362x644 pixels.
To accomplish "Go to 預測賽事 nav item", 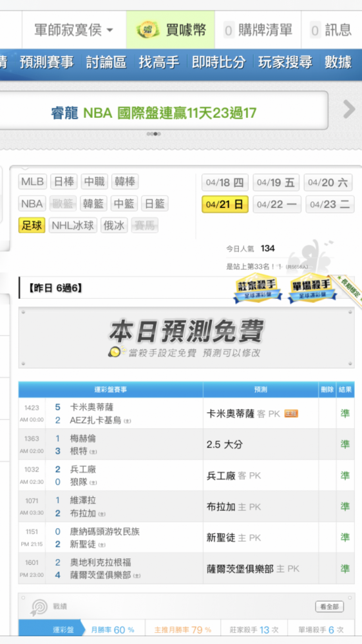I will pos(47,62).
